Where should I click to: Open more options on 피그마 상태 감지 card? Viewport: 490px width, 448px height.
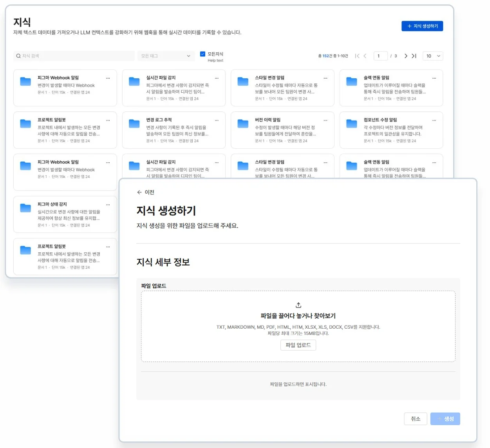[x=108, y=205]
